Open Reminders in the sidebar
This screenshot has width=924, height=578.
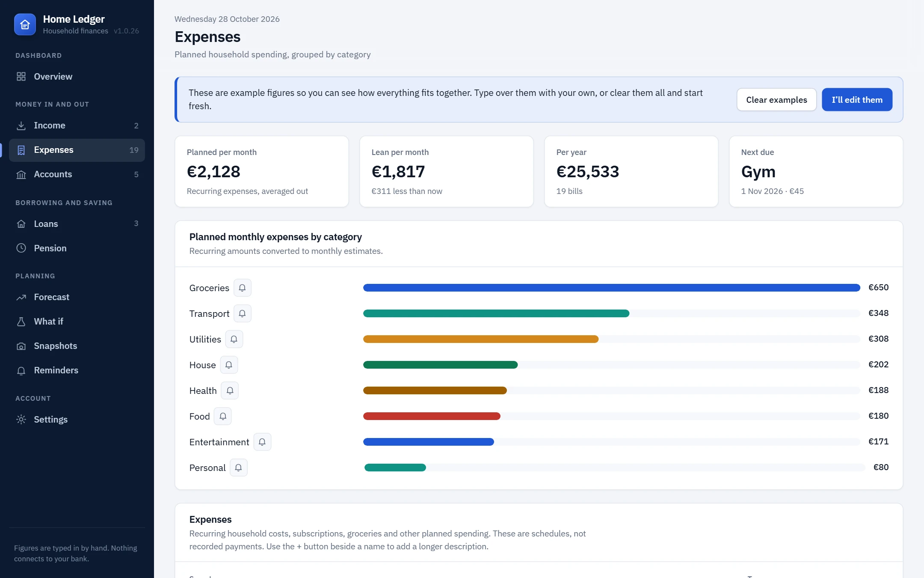(77, 370)
